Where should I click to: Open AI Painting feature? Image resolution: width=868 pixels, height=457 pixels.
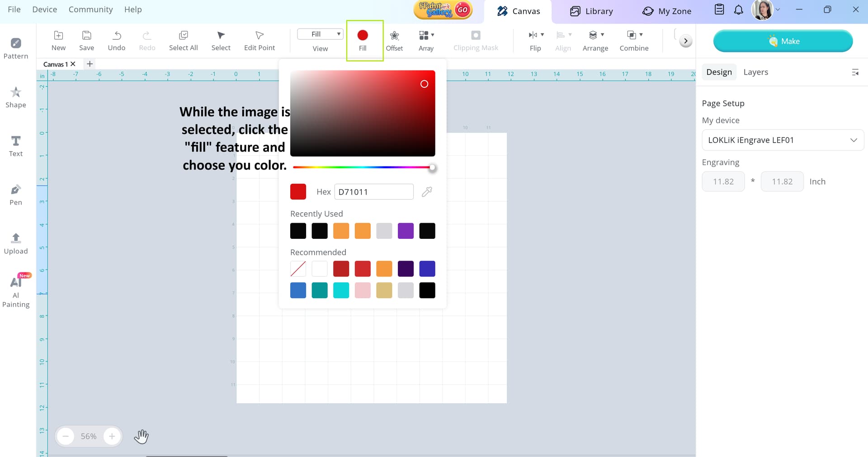tap(16, 292)
